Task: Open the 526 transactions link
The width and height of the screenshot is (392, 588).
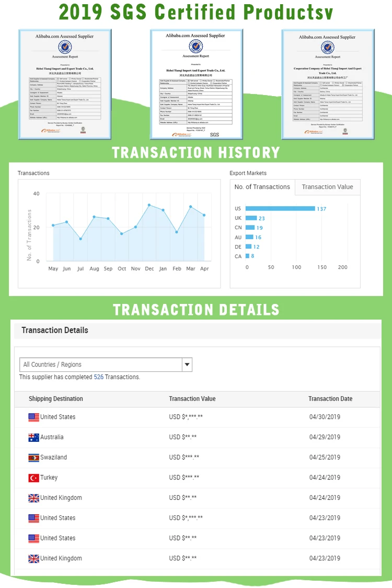Action: tap(99, 377)
